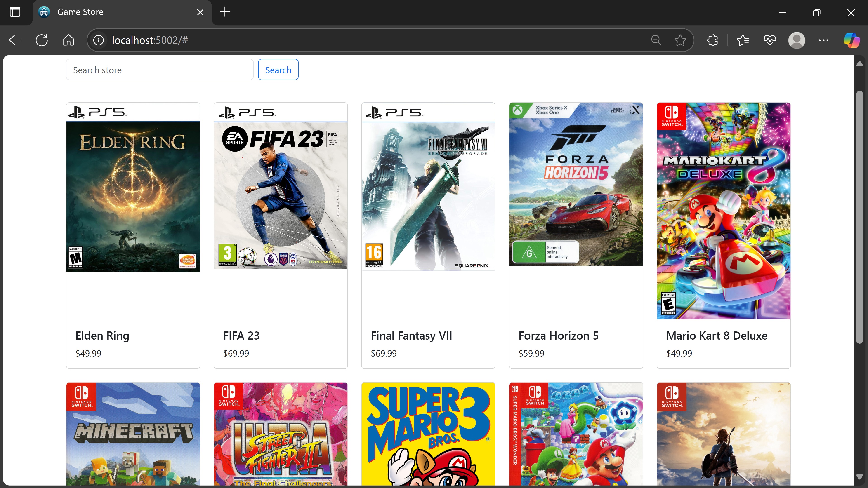Open the Super Mario Bros 3 cover

coord(428,434)
